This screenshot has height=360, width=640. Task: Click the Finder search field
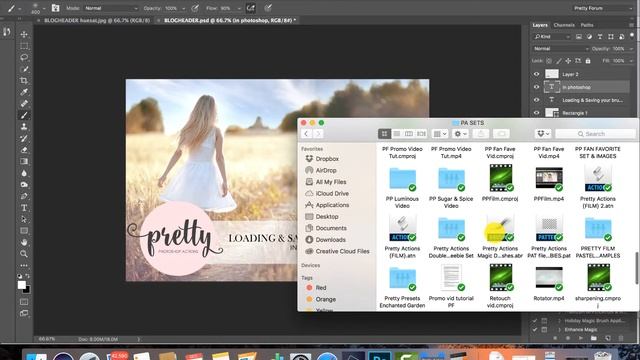[596, 133]
